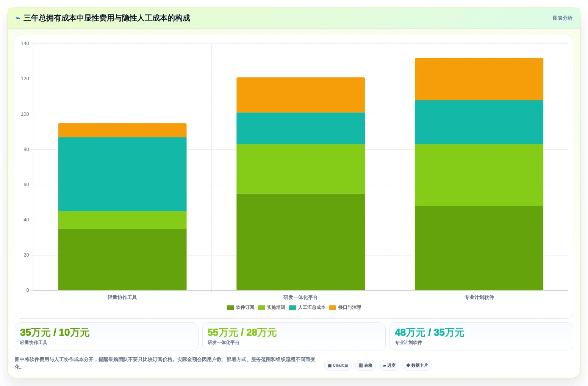Click the 100 y-axis tick label

[25, 114]
